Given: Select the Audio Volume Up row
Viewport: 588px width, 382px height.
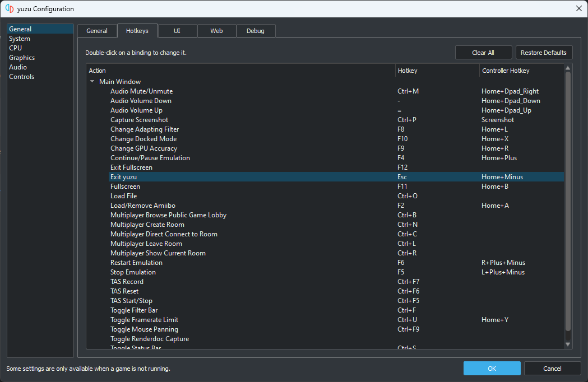Looking at the screenshot, I should click(x=336, y=110).
